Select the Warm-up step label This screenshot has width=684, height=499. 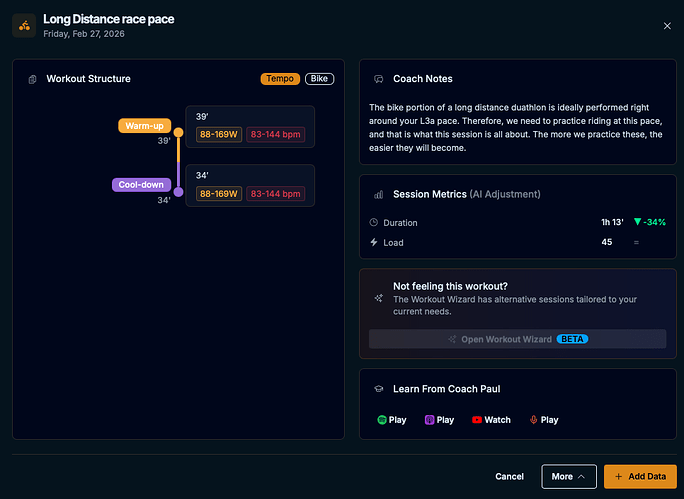click(145, 126)
